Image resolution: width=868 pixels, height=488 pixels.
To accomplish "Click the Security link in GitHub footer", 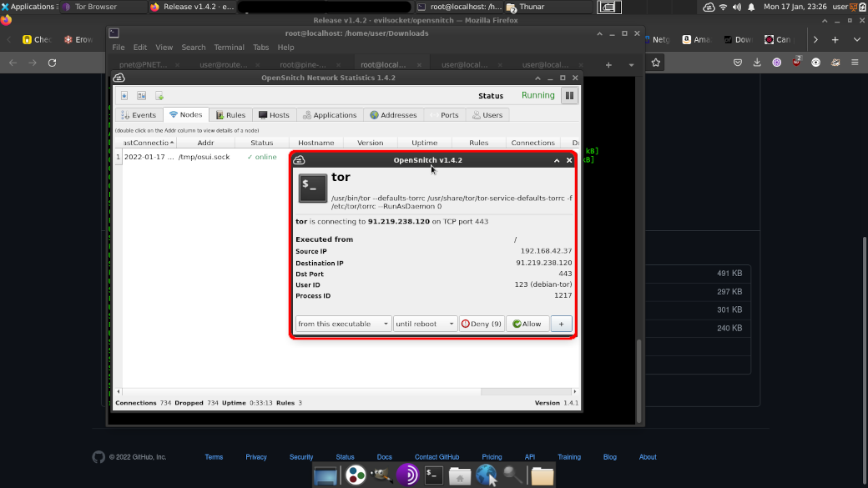I will point(301,457).
